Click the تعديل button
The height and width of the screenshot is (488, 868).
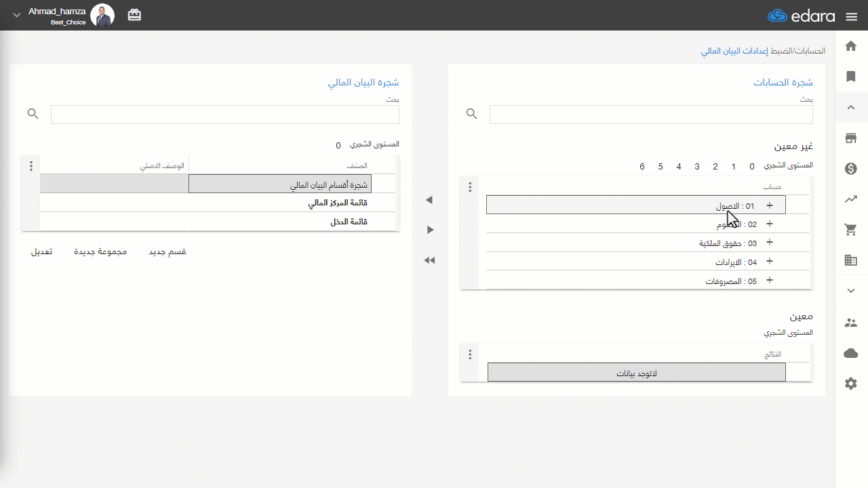tap(41, 251)
